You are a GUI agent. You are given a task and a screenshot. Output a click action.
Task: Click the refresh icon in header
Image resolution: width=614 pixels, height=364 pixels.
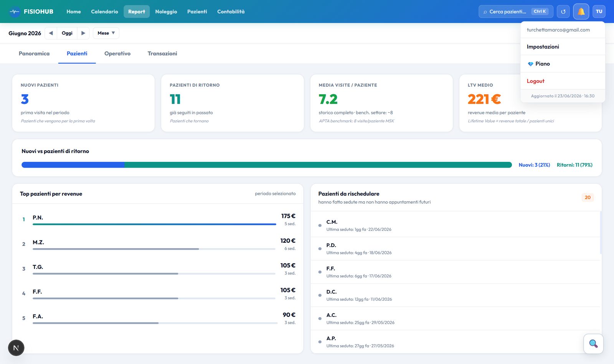(x=563, y=12)
